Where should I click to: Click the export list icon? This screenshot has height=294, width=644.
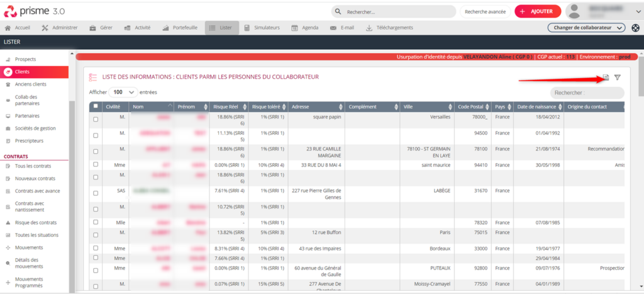point(606,77)
